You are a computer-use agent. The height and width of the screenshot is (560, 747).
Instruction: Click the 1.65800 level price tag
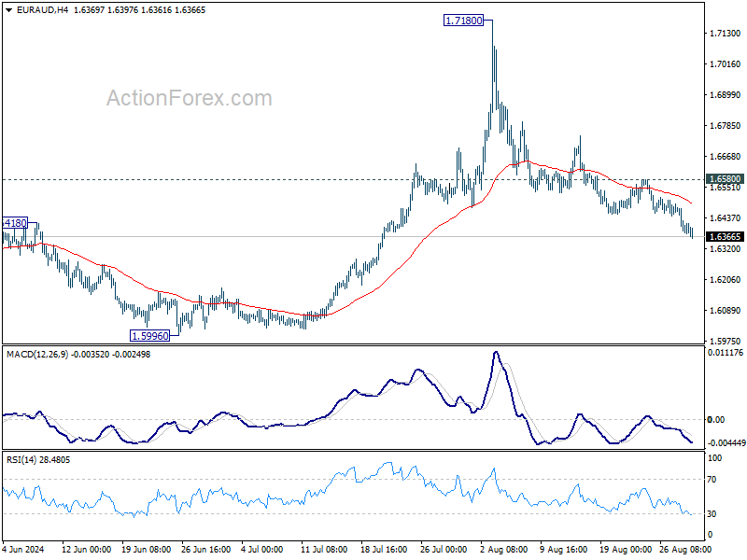coord(726,179)
